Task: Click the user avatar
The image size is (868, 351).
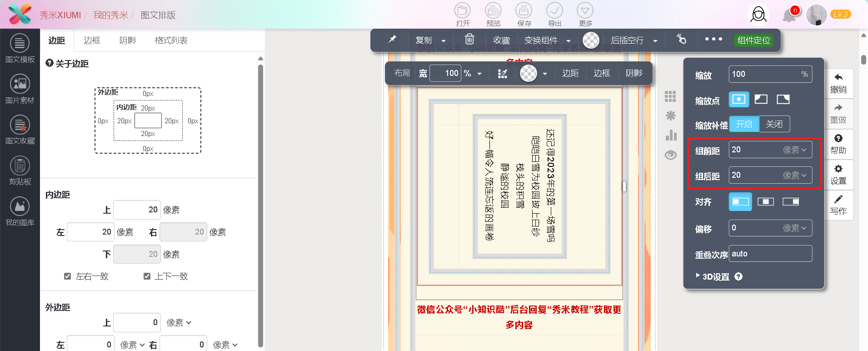Action: click(x=817, y=15)
